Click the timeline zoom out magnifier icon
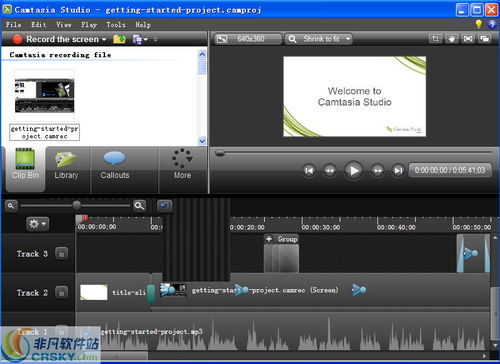 pyautogui.click(x=11, y=206)
